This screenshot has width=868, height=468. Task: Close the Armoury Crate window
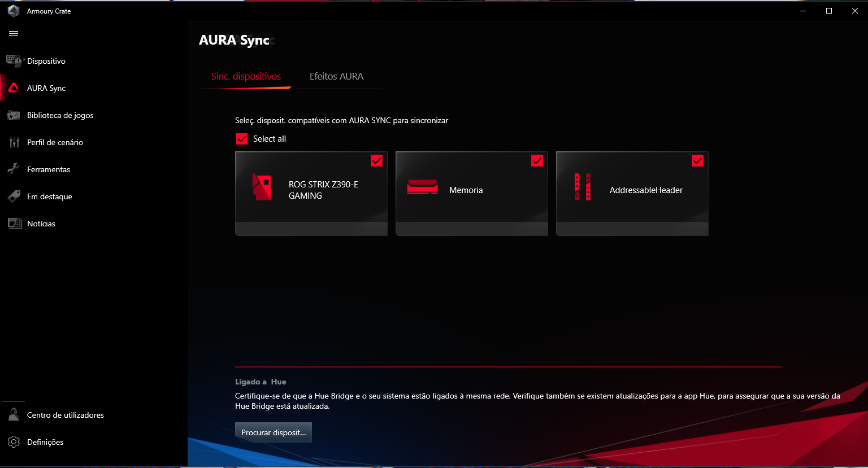point(855,11)
